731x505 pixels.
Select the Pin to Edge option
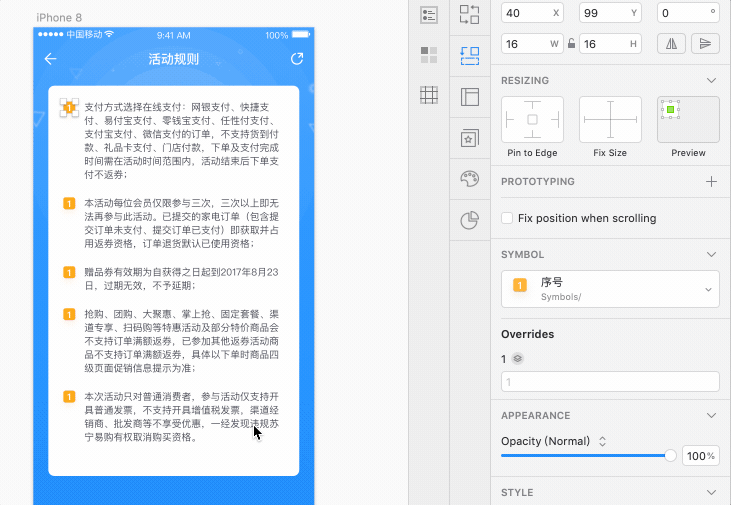[532, 120]
